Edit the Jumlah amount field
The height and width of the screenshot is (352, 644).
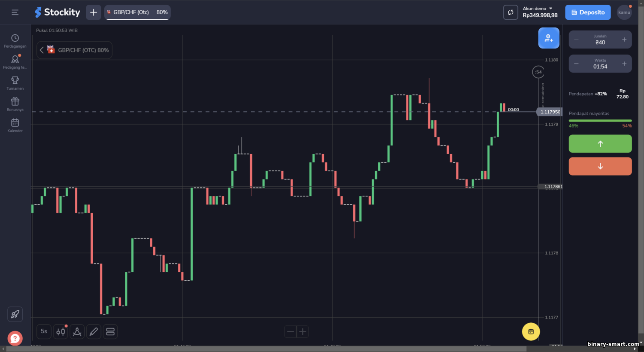600,39
